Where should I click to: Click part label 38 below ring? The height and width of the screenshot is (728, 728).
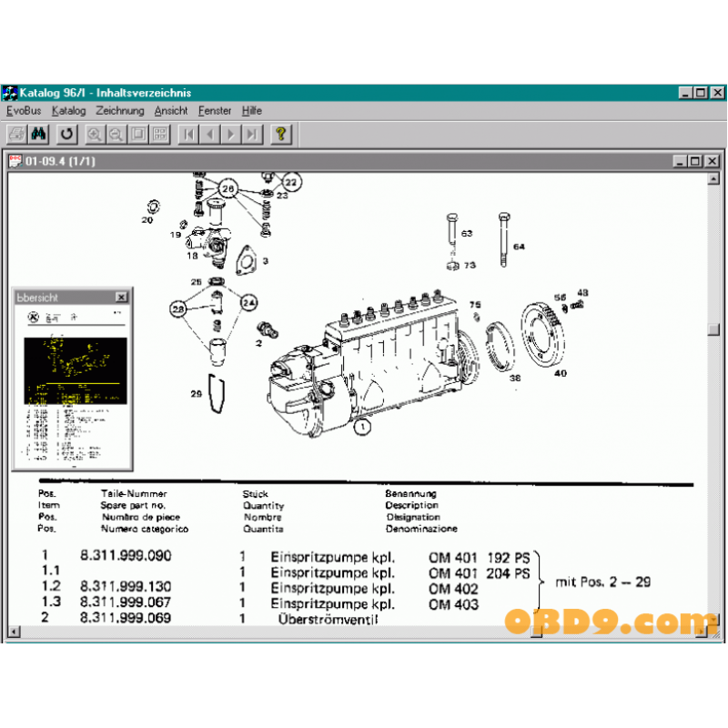coord(515,378)
